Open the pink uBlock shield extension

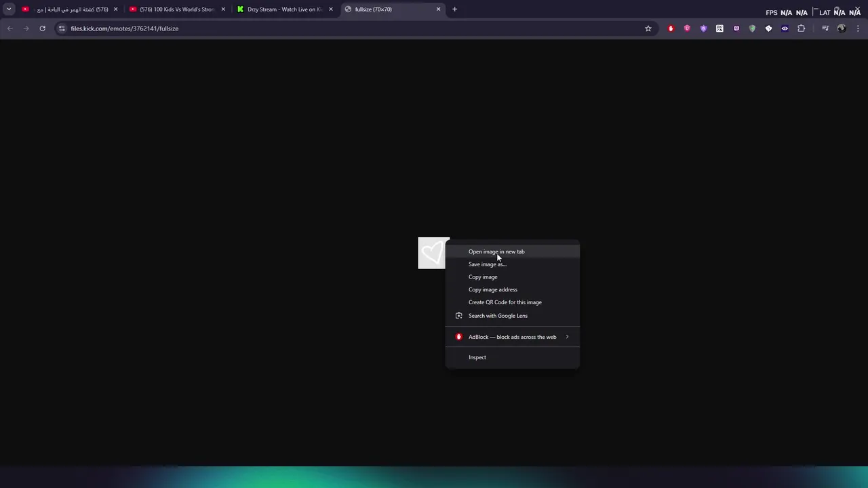click(687, 28)
